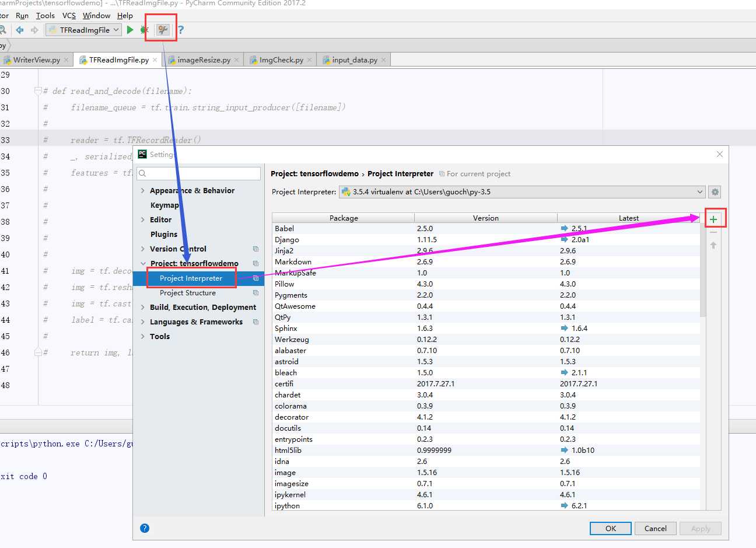Open the Help menu
756x548 pixels.
click(125, 16)
